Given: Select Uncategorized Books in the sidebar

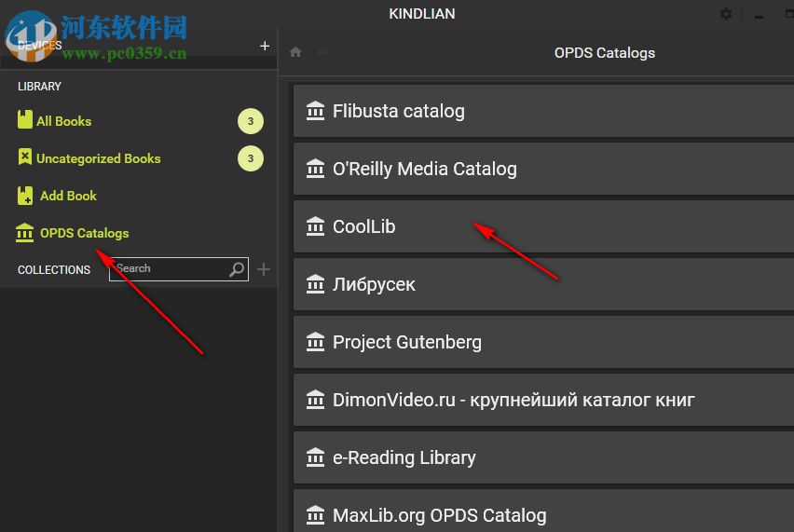Looking at the screenshot, I should click(98, 158).
